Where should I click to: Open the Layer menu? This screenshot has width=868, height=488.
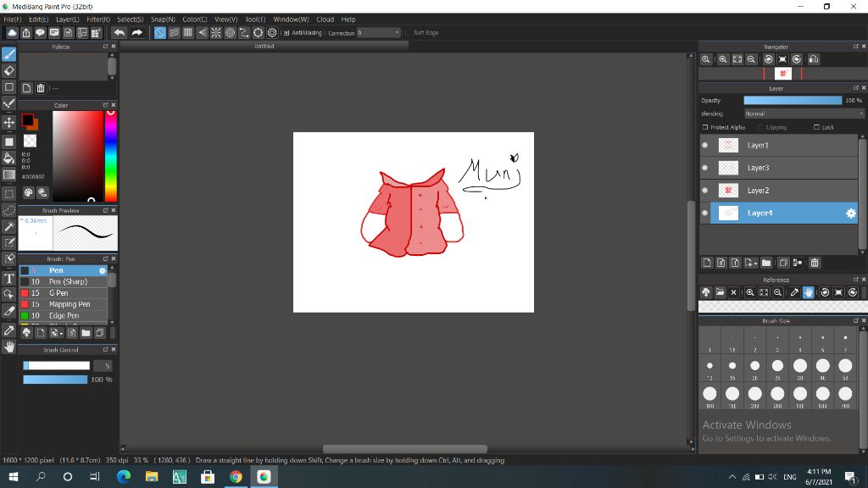click(x=68, y=19)
